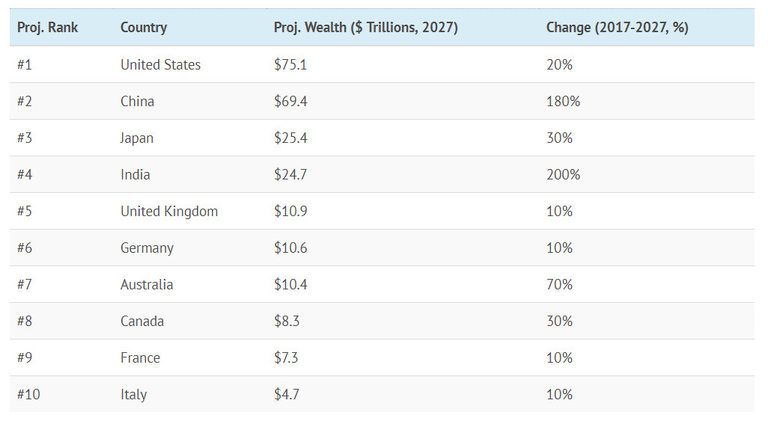Select the 180% change cell
This screenshot has width=768, height=424.
[563, 101]
